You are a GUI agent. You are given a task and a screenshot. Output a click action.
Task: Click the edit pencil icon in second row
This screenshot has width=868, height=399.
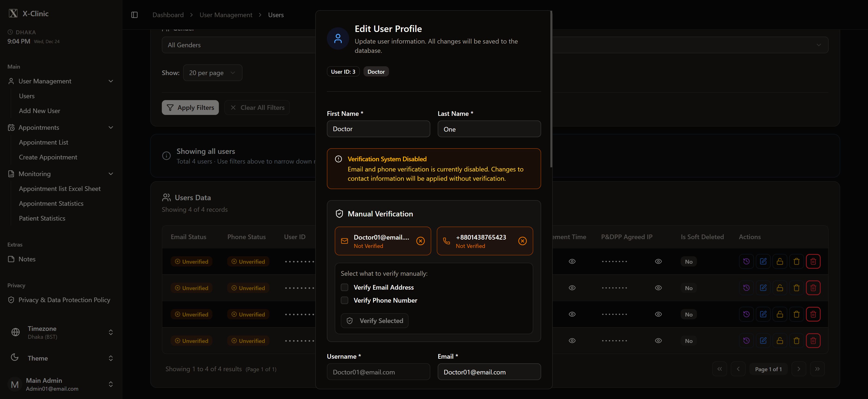[763, 288]
